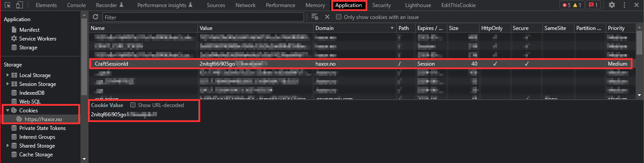This screenshot has width=644, height=163.
Task: Open the Memory tab
Action: [315, 5]
